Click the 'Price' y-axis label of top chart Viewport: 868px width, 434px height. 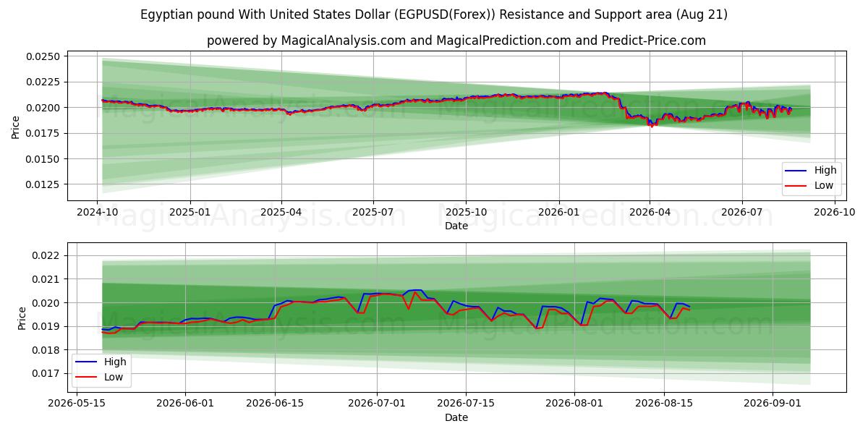pos(16,127)
